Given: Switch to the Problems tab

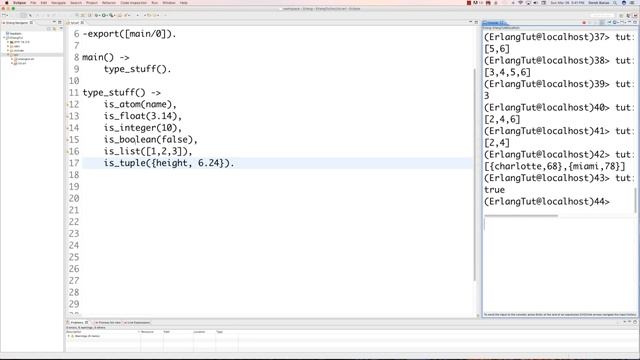Looking at the screenshot, I should [x=78, y=322].
